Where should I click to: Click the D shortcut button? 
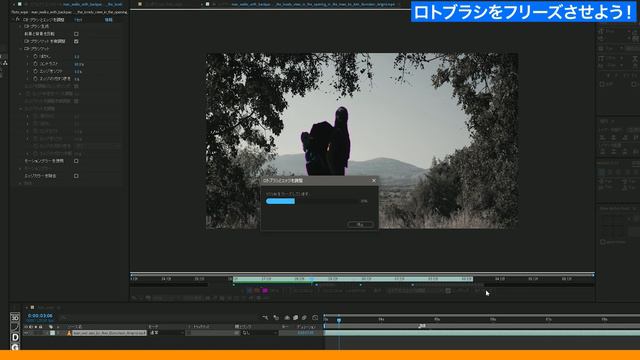tap(15, 337)
